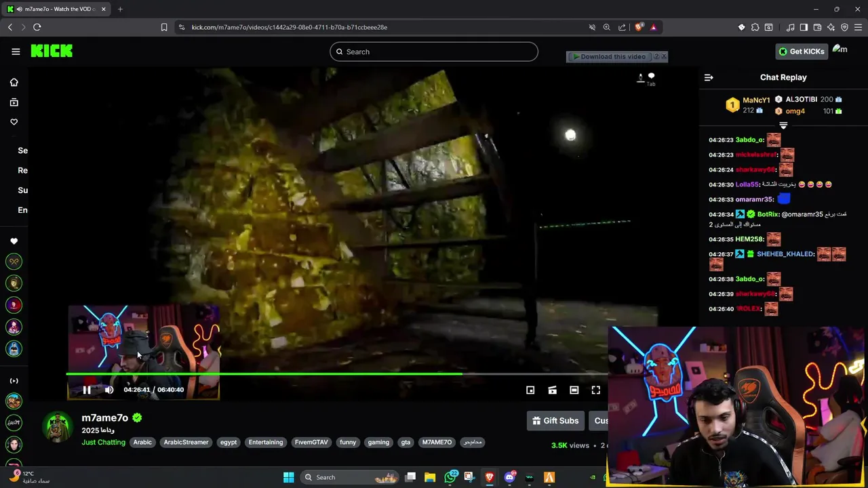
Task: Open WhatsApp from the taskbar
Action: pos(450,477)
